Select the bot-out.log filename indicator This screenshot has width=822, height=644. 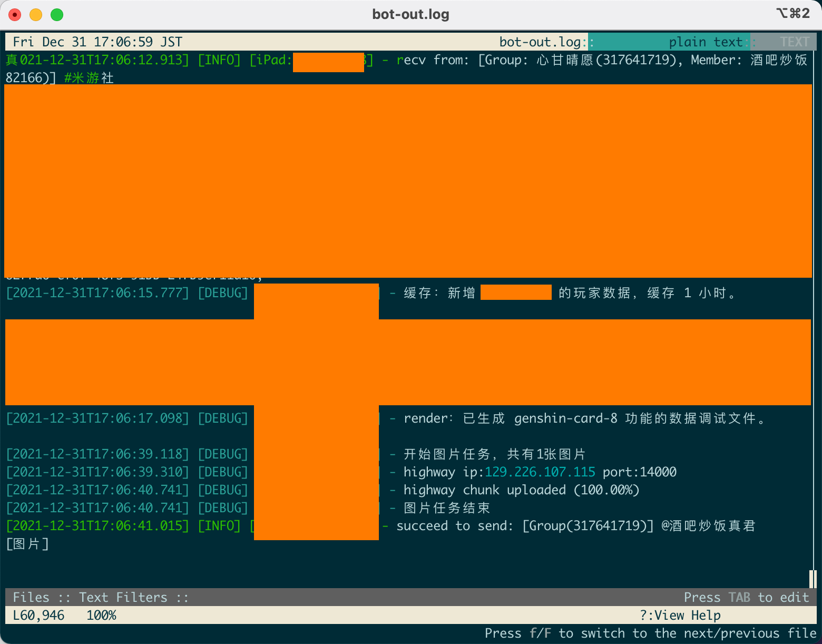(542, 42)
